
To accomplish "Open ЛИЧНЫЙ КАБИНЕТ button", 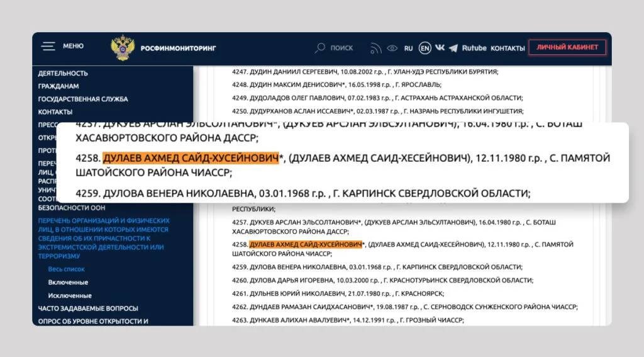I will [567, 47].
